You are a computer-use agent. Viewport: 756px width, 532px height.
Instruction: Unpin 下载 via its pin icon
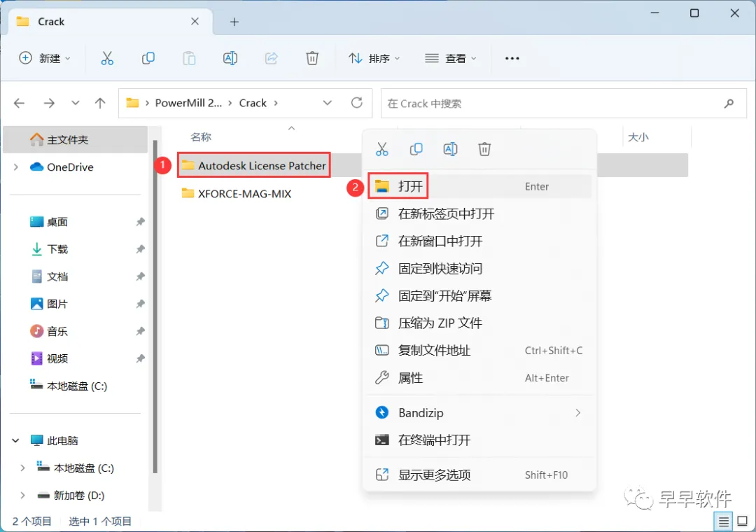tap(140, 249)
